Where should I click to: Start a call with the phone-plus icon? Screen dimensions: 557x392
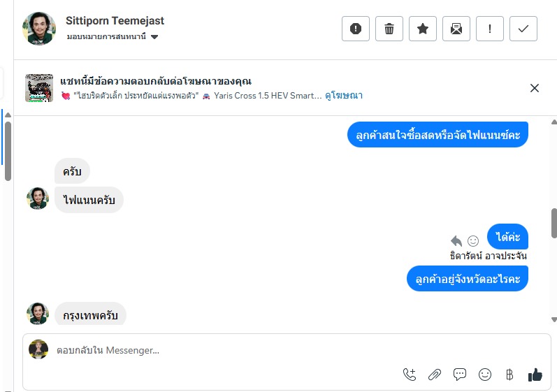tap(410, 375)
